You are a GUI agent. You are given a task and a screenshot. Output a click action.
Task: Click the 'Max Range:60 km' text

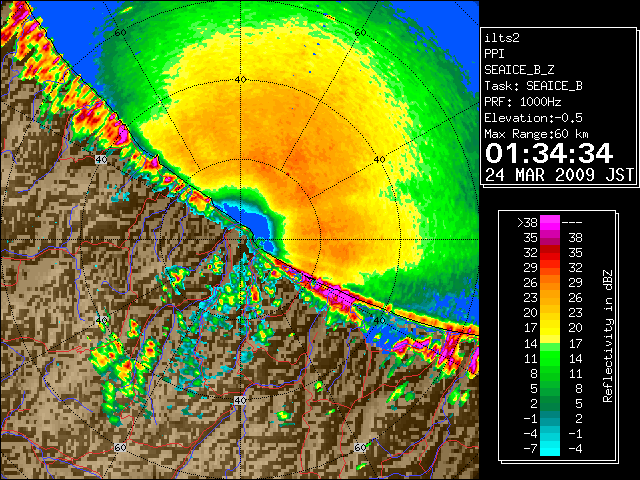[x=536, y=134]
